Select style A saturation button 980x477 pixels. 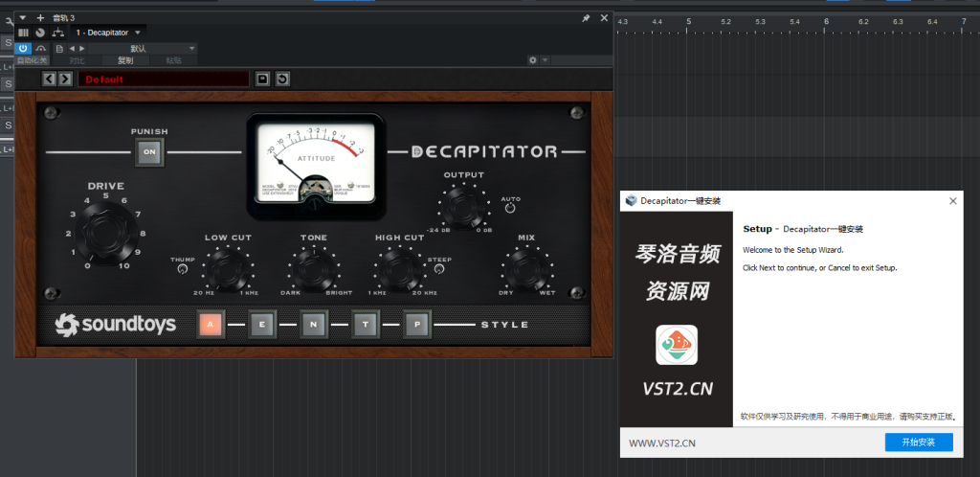coord(212,325)
